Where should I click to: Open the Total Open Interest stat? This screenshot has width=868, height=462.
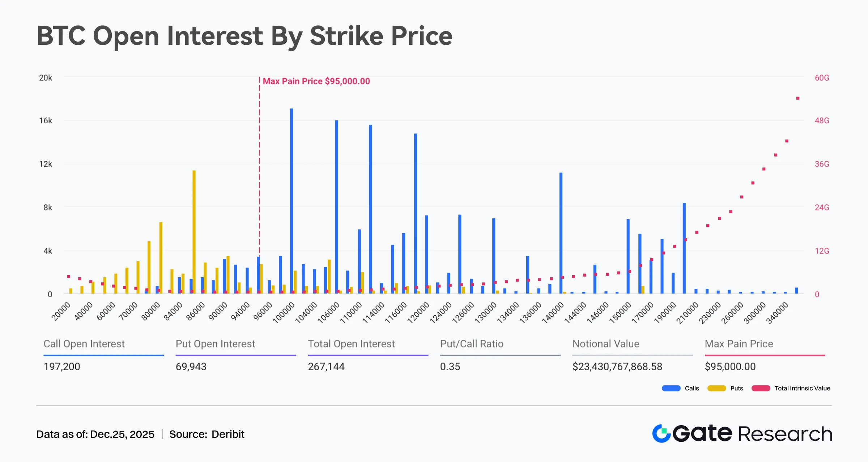pos(351,344)
